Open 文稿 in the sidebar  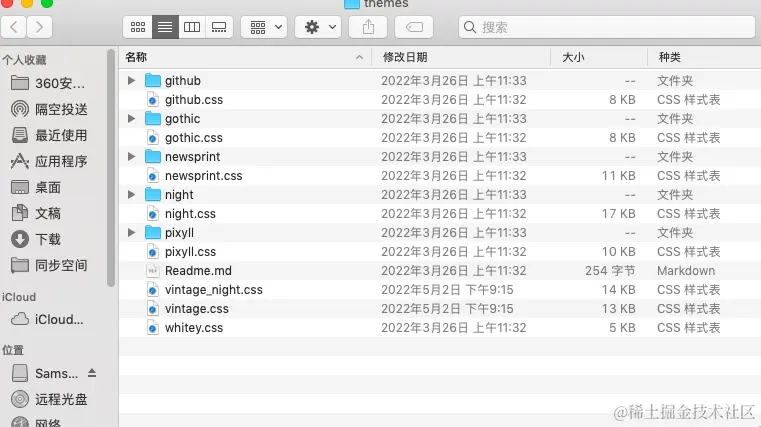(x=36, y=213)
